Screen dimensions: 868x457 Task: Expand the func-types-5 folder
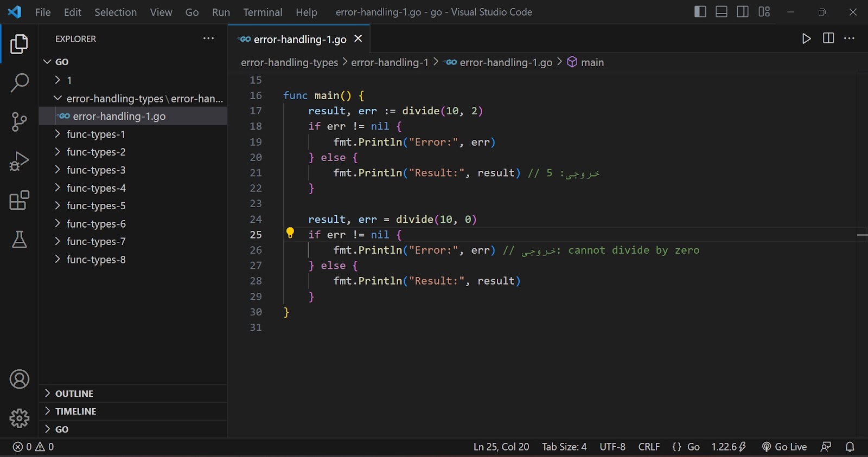133,206
